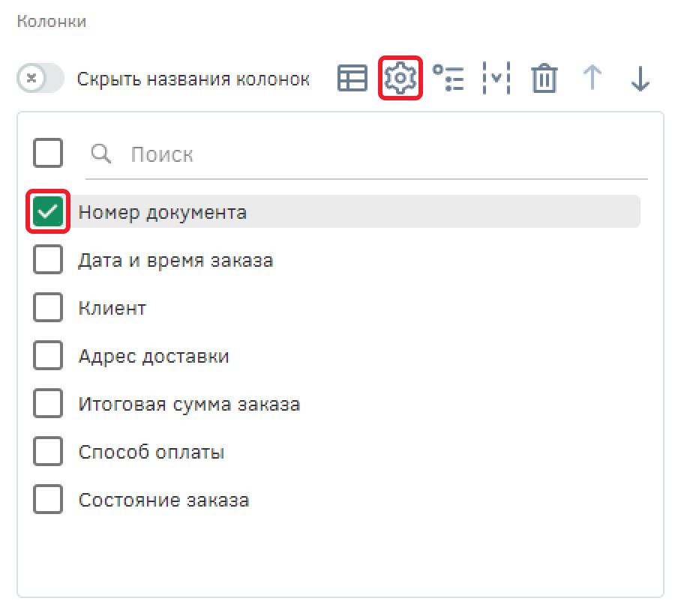Click the column separator icon with dashed lines
684x616 pixels.
coord(496,78)
